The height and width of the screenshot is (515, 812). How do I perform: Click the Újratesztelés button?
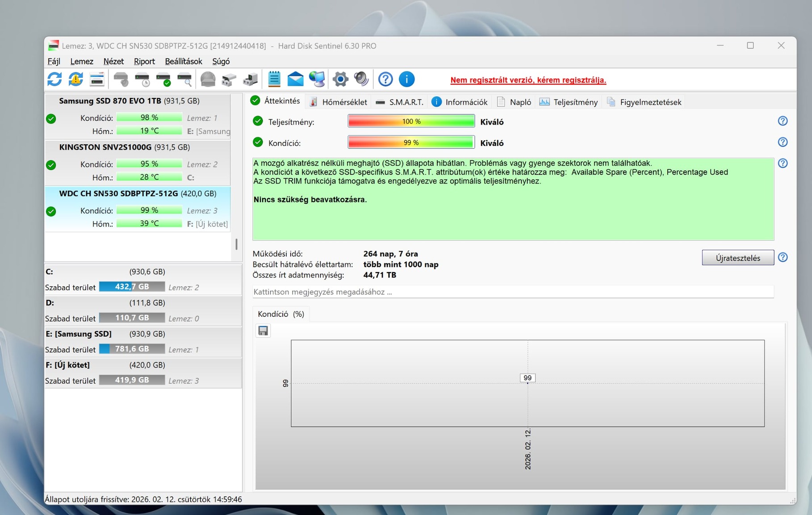(x=738, y=258)
